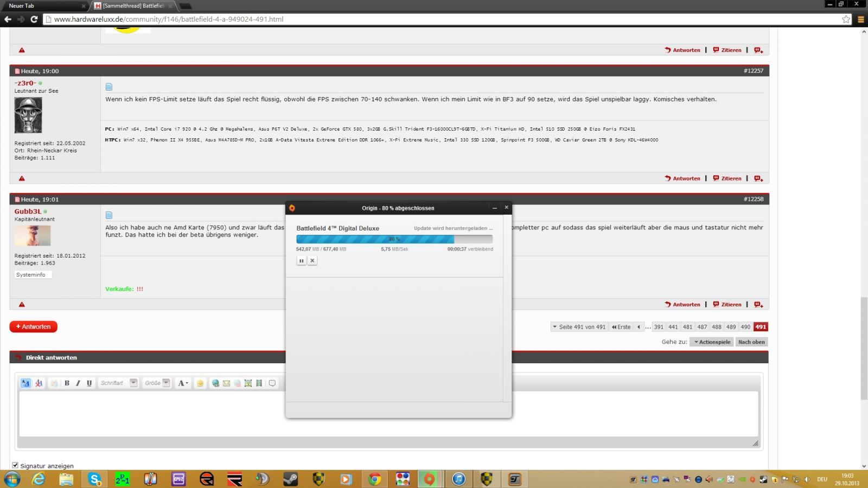The image size is (868, 488).
Task: Open the Chrome menu button
Action: (x=860, y=19)
